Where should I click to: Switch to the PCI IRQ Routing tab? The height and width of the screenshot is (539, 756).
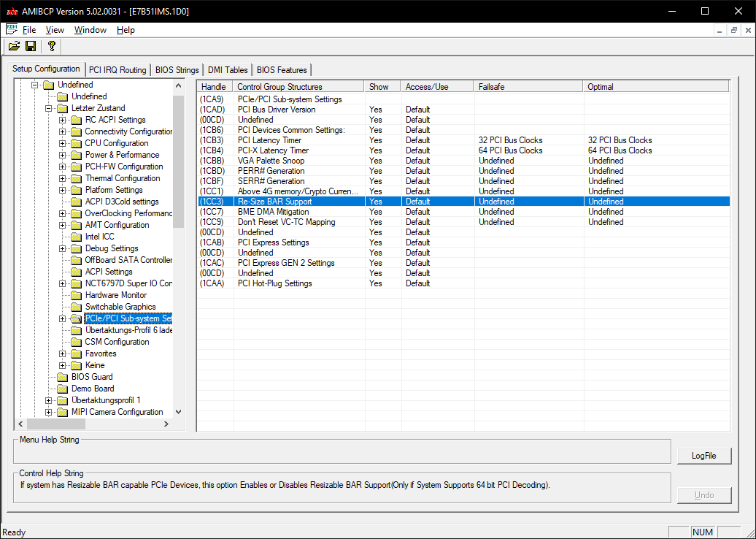click(x=117, y=70)
